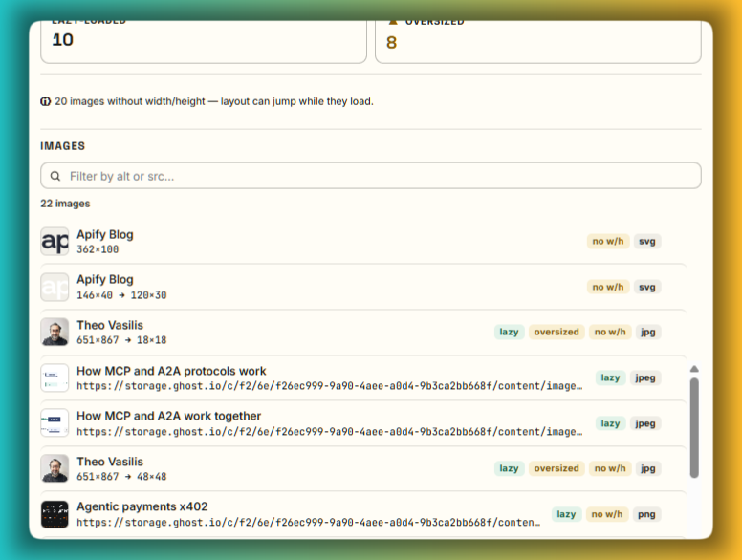Viewport: 742px width, 560px height.
Task: Click the '651×867 → 18×18' dimension text
Action: pos(121,340)
